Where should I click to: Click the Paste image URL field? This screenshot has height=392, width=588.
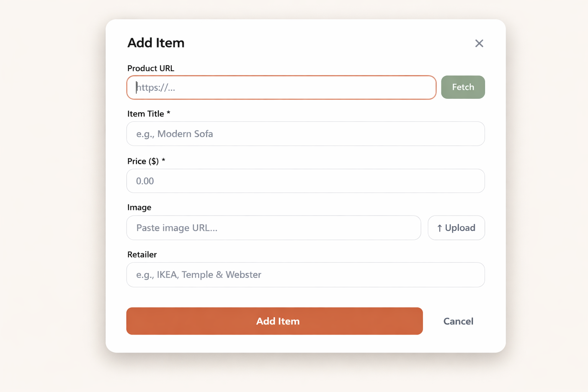coord(274,228)
